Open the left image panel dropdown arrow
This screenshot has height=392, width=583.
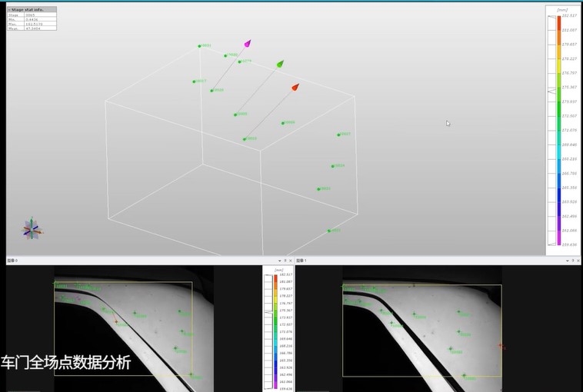tap(278, 261)
